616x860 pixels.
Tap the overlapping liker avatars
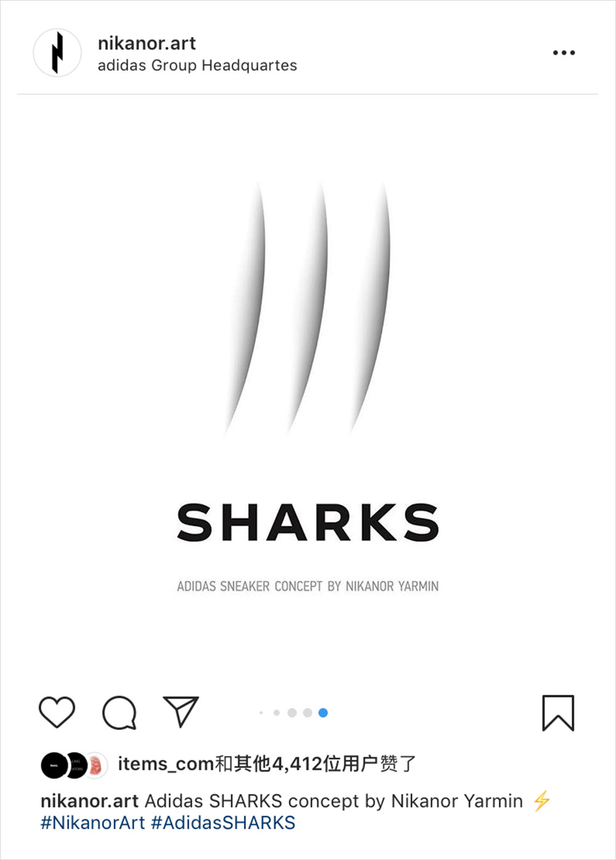point(74,765)
